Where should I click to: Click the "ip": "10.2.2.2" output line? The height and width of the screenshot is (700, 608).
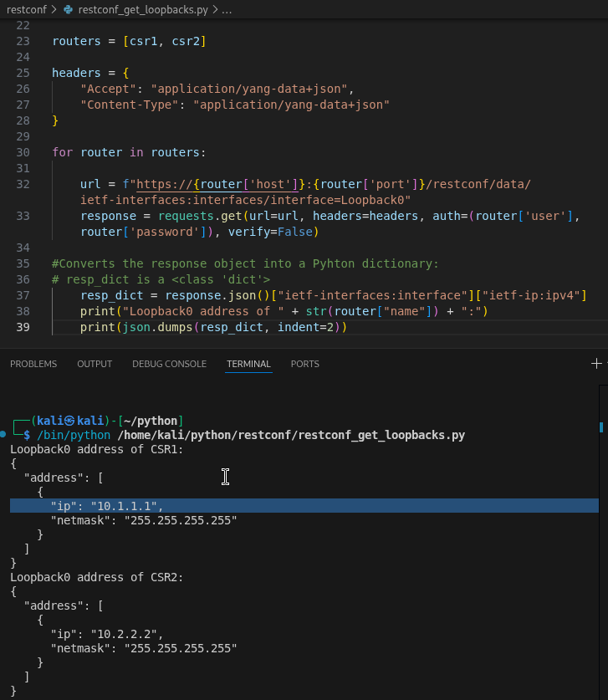point(107,635)
